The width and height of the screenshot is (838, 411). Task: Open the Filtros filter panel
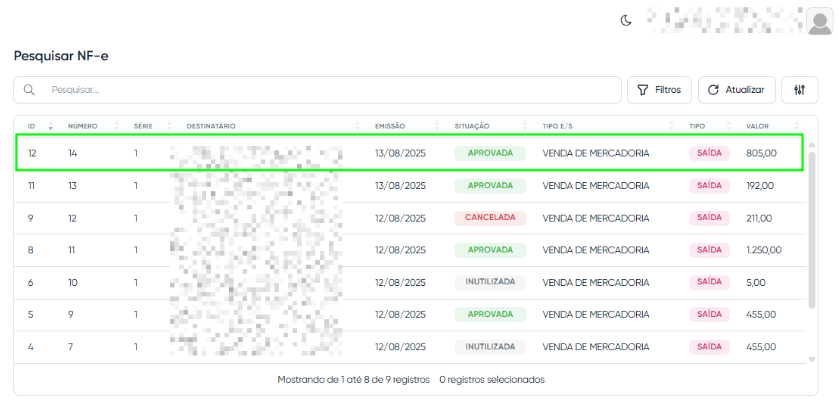(659, 90)
